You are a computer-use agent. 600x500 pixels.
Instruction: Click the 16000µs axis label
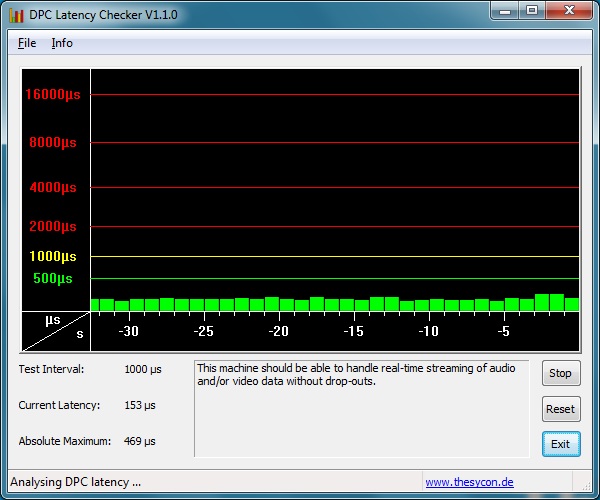pos(53,94)
